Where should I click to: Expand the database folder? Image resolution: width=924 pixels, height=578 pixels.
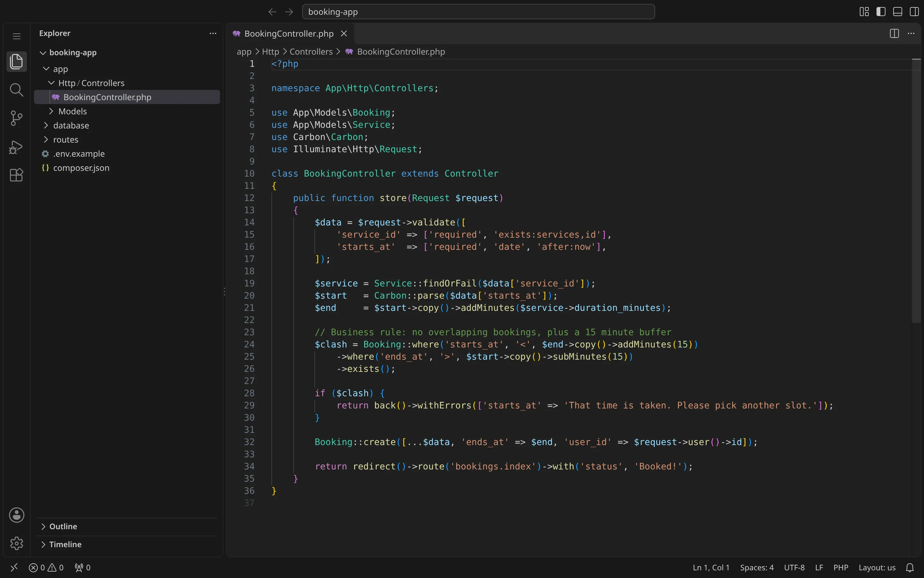[46, 125]
